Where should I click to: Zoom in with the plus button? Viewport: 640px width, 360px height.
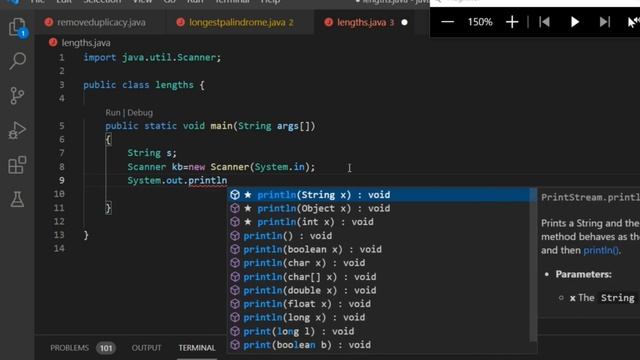pos(512,22)
